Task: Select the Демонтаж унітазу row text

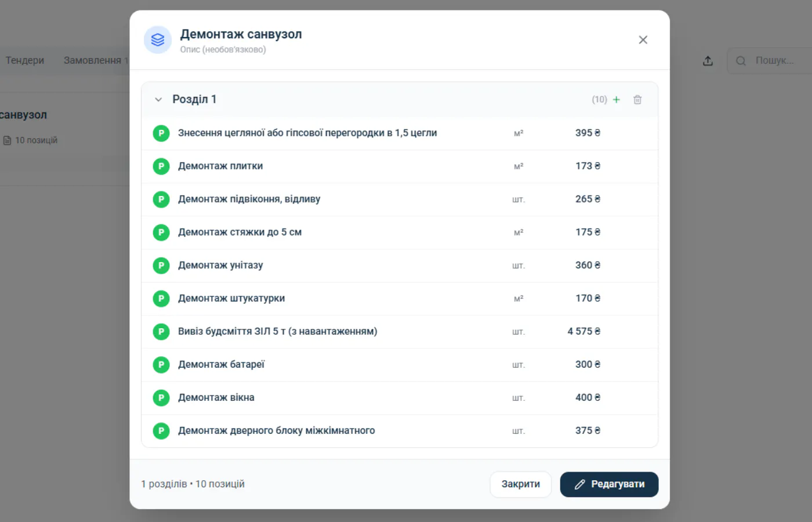Action: click(220, 266)
